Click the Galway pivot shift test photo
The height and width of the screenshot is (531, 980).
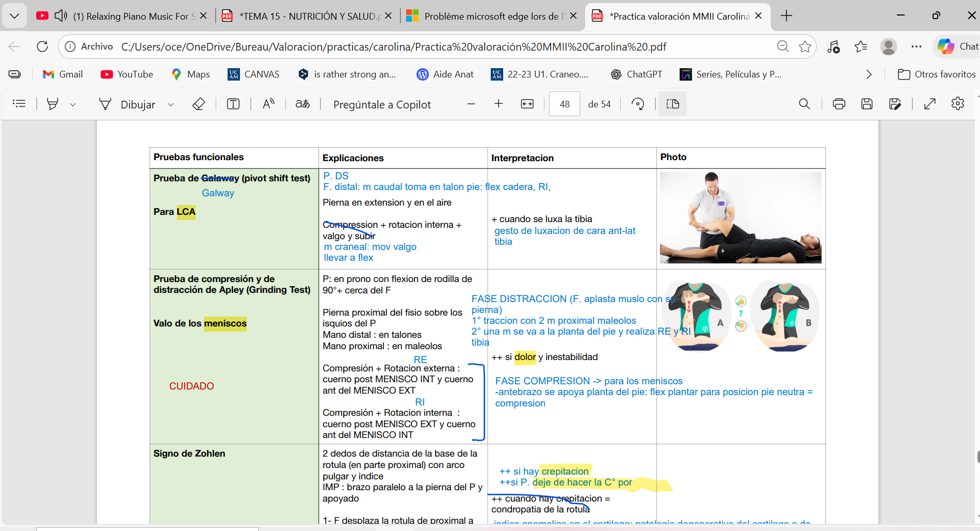[x=741, y=217]
